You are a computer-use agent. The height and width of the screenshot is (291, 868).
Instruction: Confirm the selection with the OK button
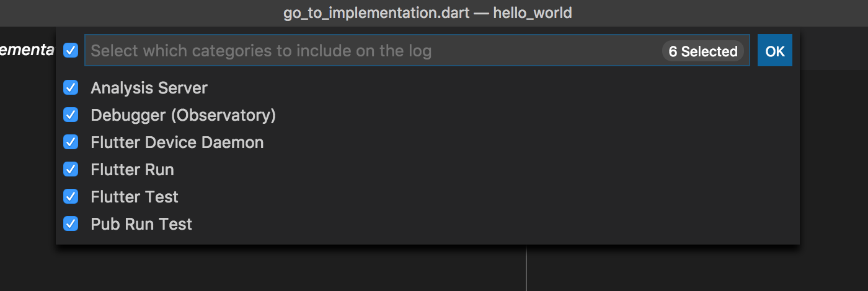pyautogui.click(x=775, y=50)
